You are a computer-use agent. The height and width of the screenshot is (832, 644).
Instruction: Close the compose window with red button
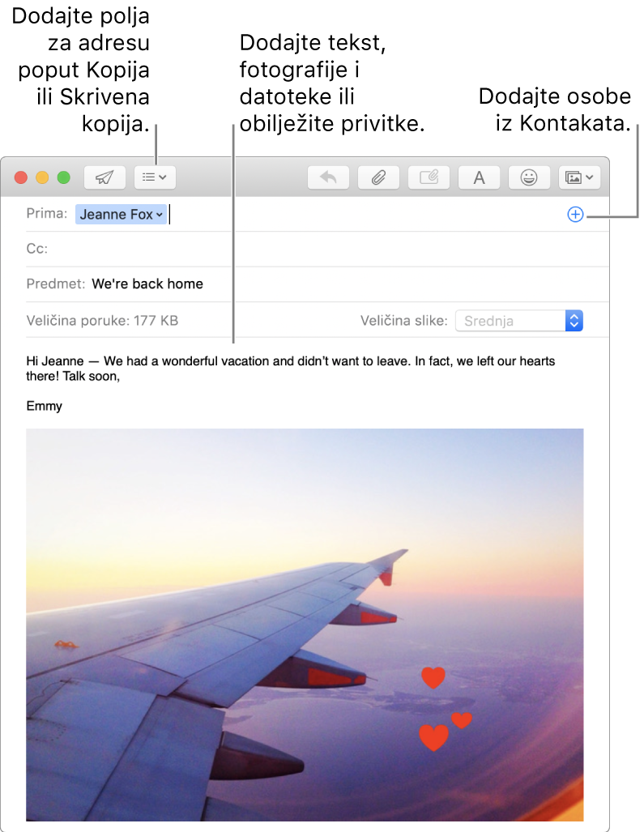pyautogui.click(x=21, y=177)
